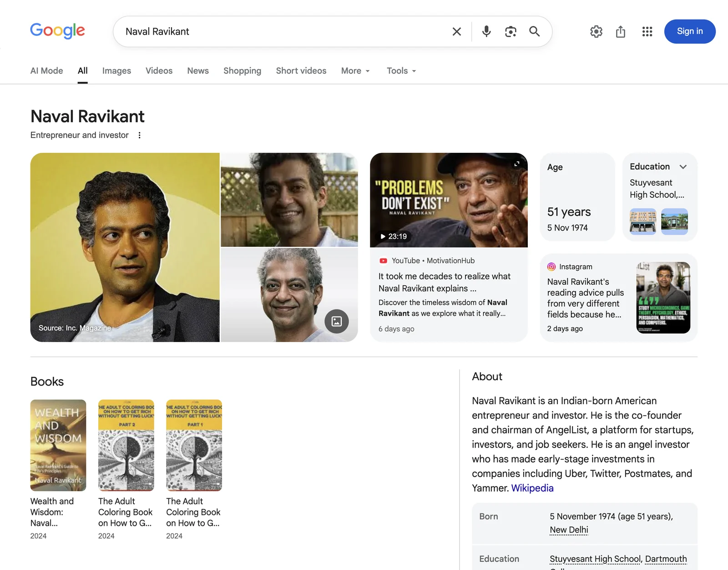Viewport: 728px width, 570px height.
Task: Open the Wikipedia link in About
Action: [532, 488]
